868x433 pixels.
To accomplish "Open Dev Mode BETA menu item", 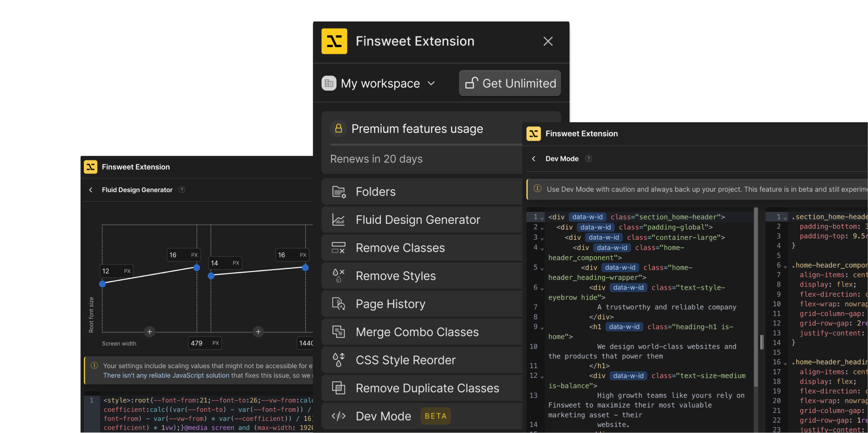I will pos(422,416).
